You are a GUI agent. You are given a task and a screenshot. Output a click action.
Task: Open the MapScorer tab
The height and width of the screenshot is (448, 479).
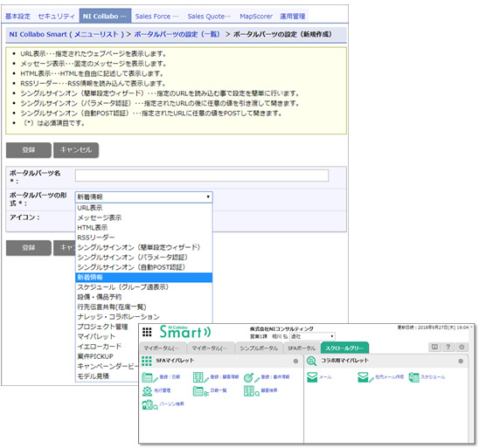coord(256,17)
